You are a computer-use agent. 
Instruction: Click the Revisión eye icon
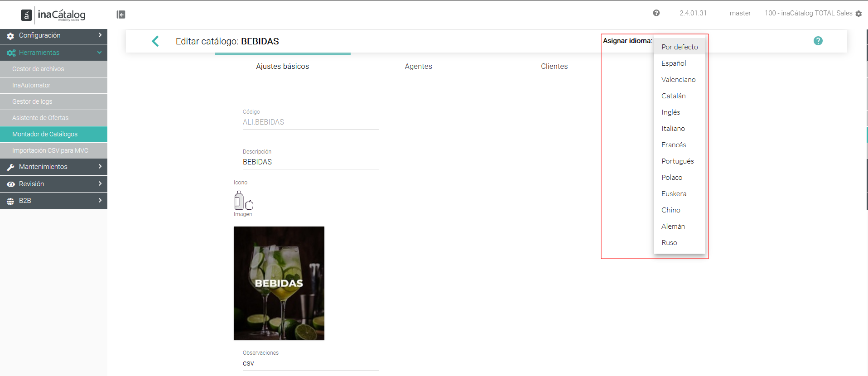pos(10,184)
